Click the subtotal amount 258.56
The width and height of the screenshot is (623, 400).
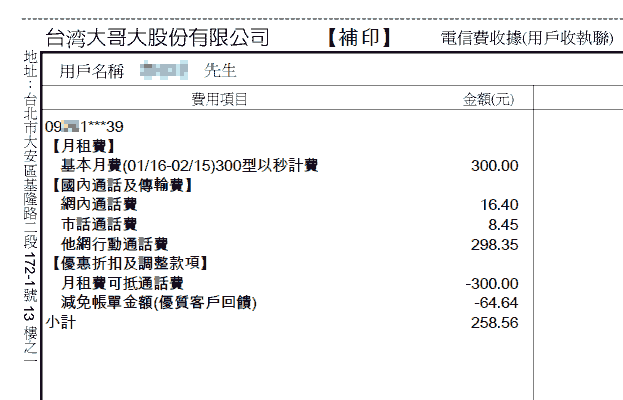[x=495, y=323]
